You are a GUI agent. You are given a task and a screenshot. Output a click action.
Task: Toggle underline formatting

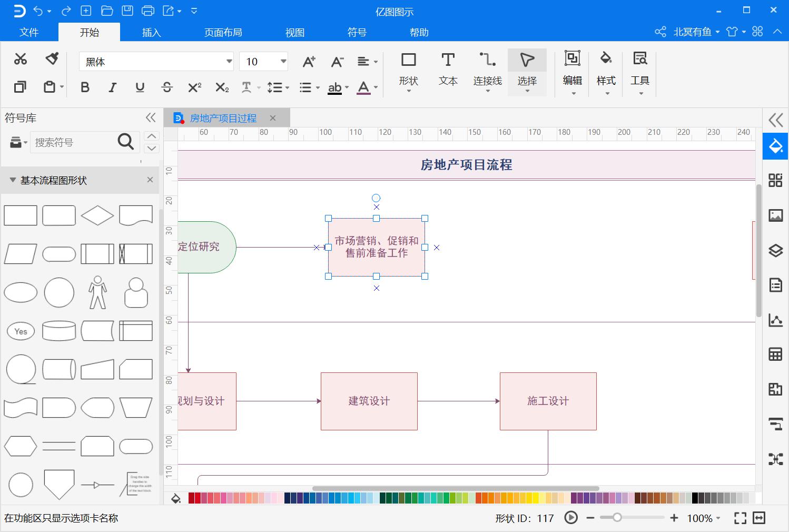(x=140, y=87)
